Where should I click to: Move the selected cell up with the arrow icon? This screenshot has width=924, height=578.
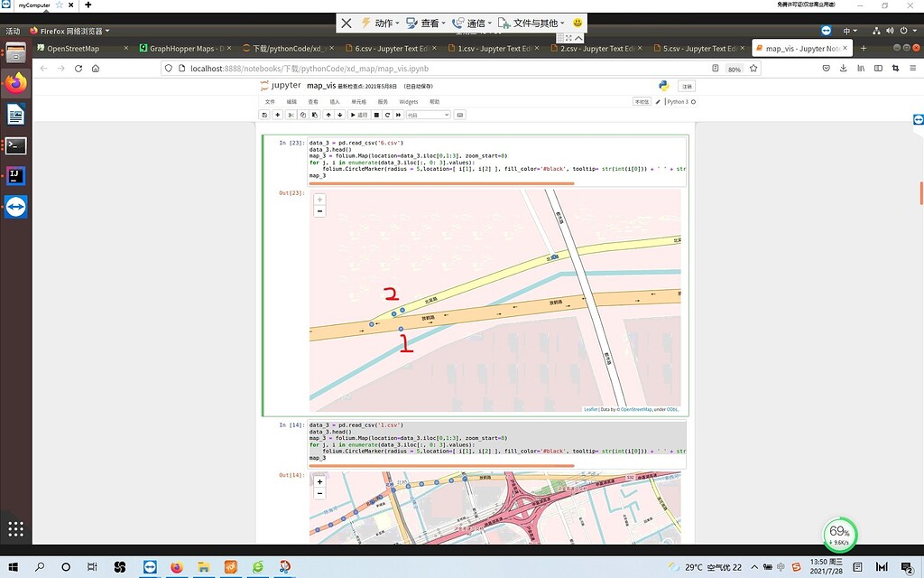tap(328, 115)
